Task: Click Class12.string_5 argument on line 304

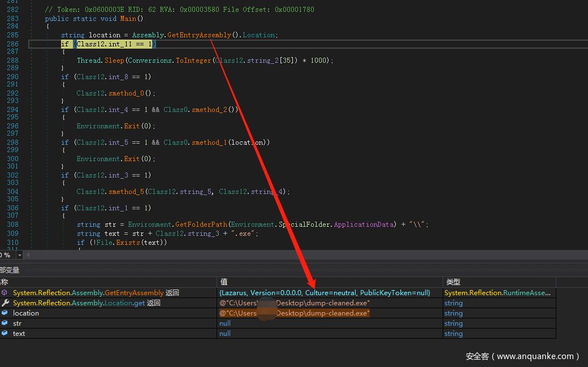Action: coord(180,191)
